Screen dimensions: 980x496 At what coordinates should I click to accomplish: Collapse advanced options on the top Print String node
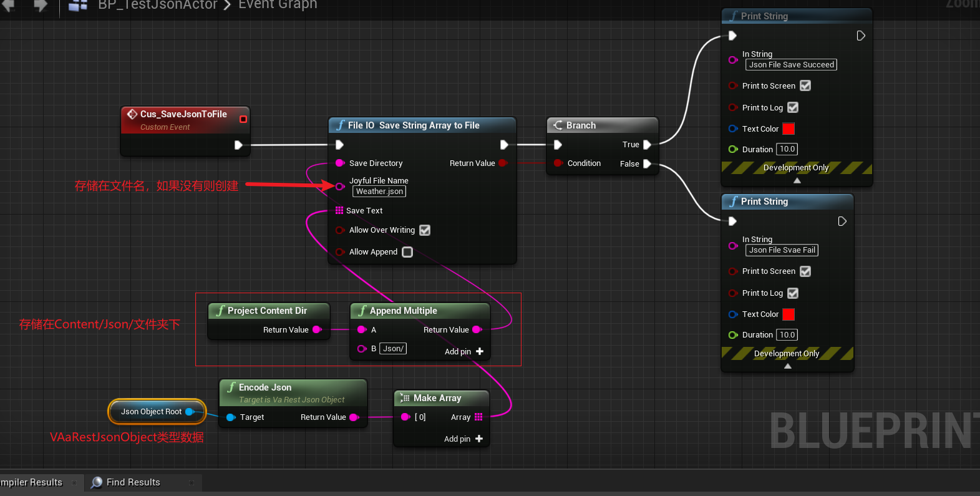click(x=797, y=180)
